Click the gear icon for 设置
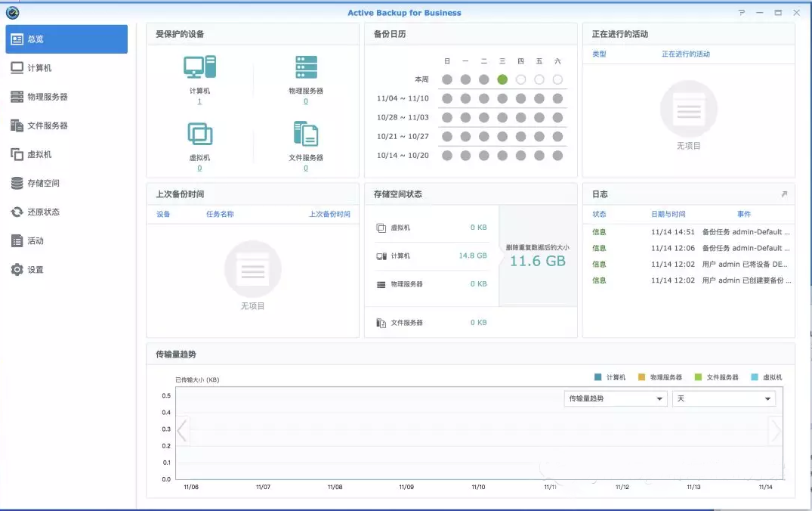 17,270
